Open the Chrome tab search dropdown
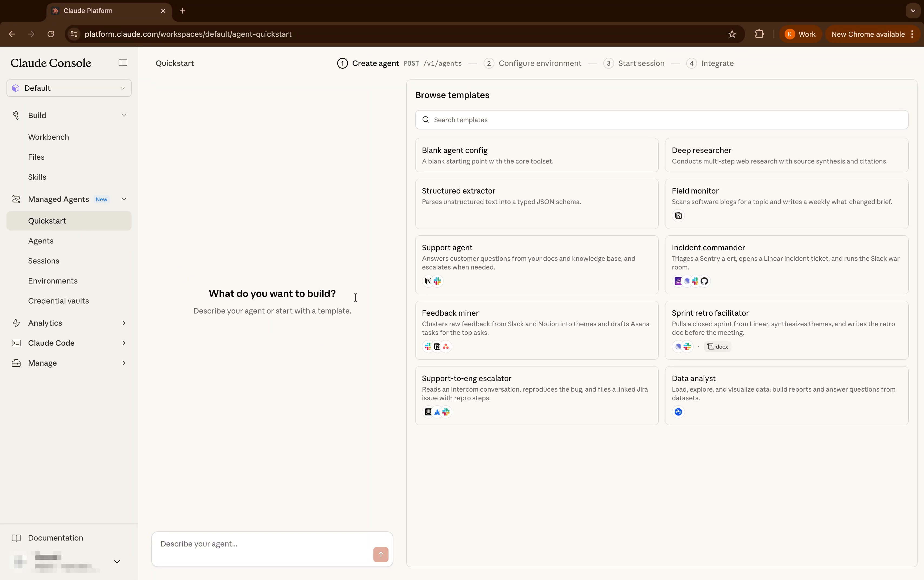 tap(913, 11)
